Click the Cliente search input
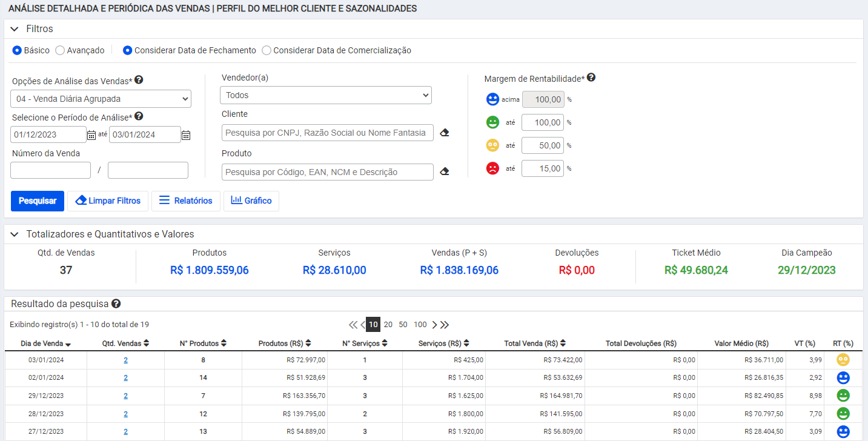This screenshot has height=441, width=868. [328, 133]
